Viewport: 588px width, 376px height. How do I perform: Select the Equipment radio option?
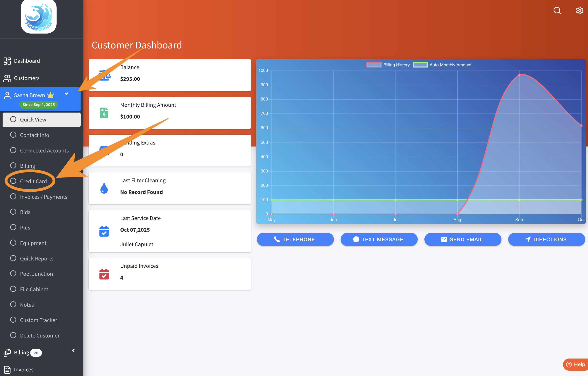click(x=13, y=243)
